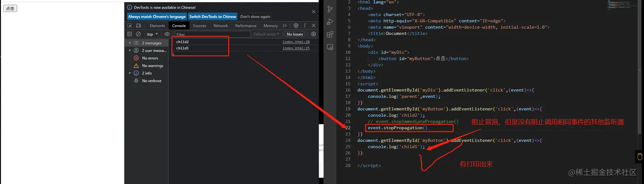Click the <div id="myDiv"> code line
Screen dimensions: 644x184
tap(389, 52)
